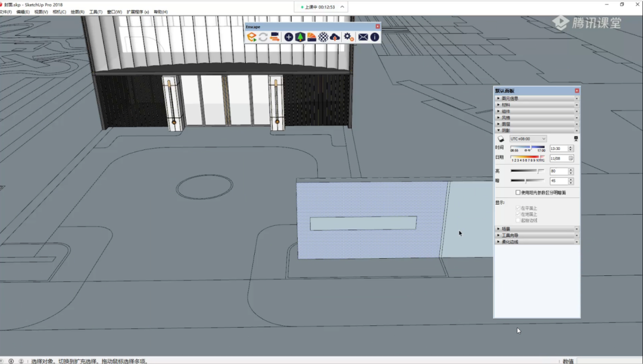The width and height of the screenshot is (643, 364).
Task: Close the 阴影 panel section
Action: (576, 130)
